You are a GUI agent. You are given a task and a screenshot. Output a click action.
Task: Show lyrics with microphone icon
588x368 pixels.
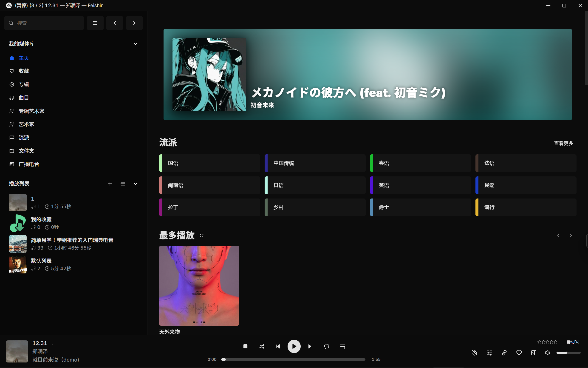pyautogui.click(x=504, y=353)
